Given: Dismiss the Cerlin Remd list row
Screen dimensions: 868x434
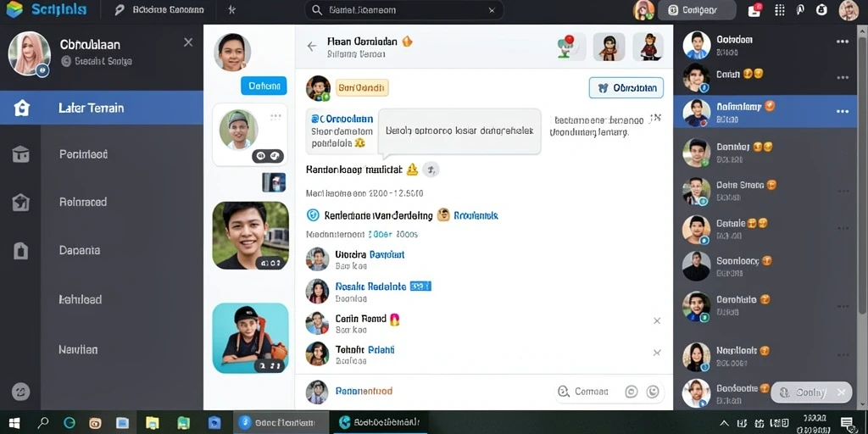Looking at the screenshot, I should [x=657, y=320].
